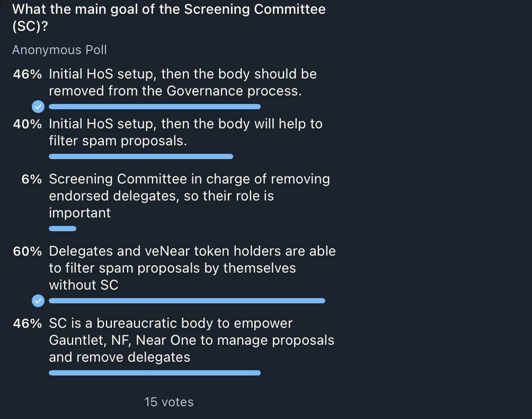
Task: Click the '60%' percentage label
Action: coord(27,251)
